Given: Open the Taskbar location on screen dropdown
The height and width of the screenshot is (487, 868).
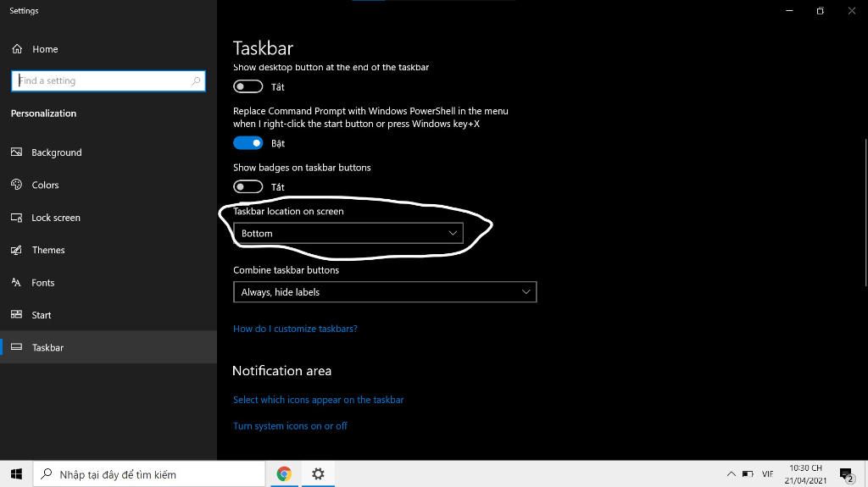Looking at the screenshot, I should [348, 233].
